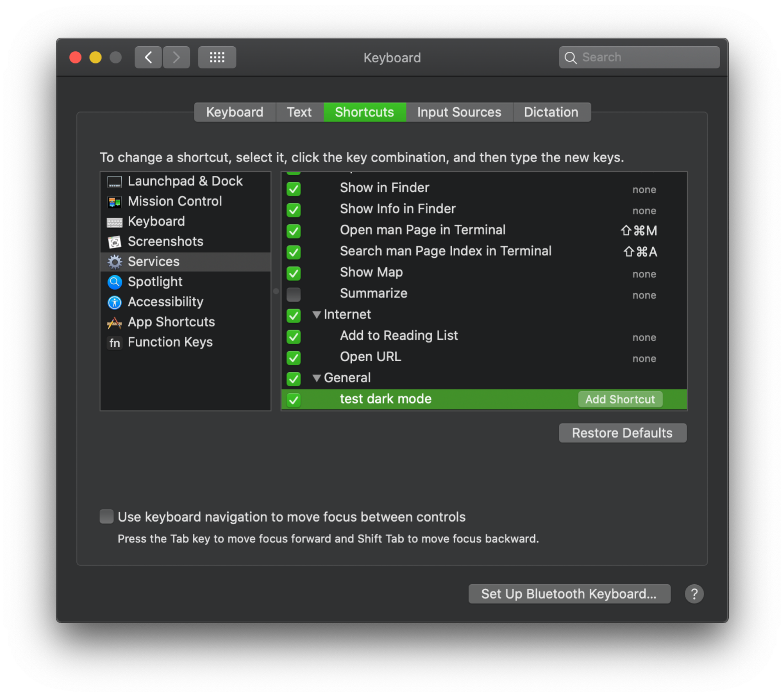Show all preferences with the grid button

pos(217,57)
